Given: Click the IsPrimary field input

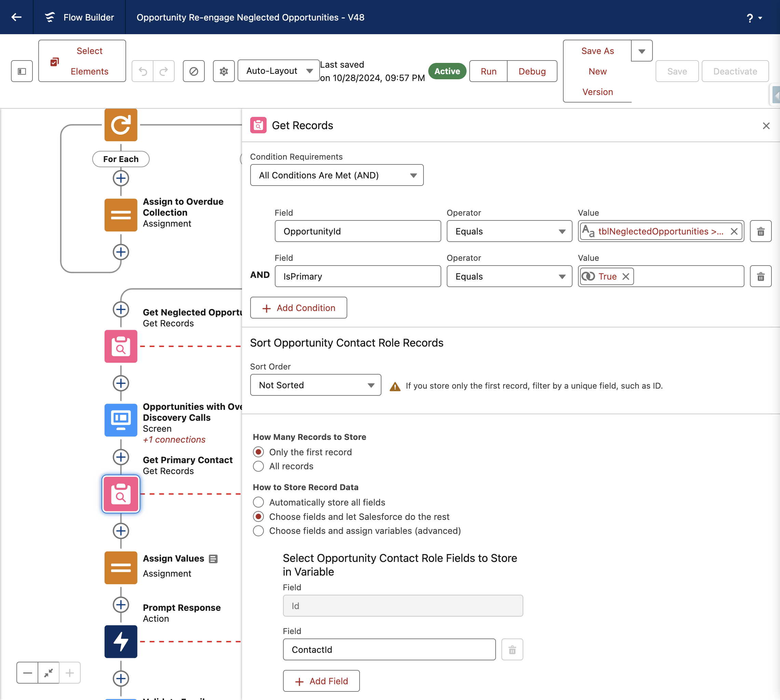Looking at the screenshot, I should 358,276.
